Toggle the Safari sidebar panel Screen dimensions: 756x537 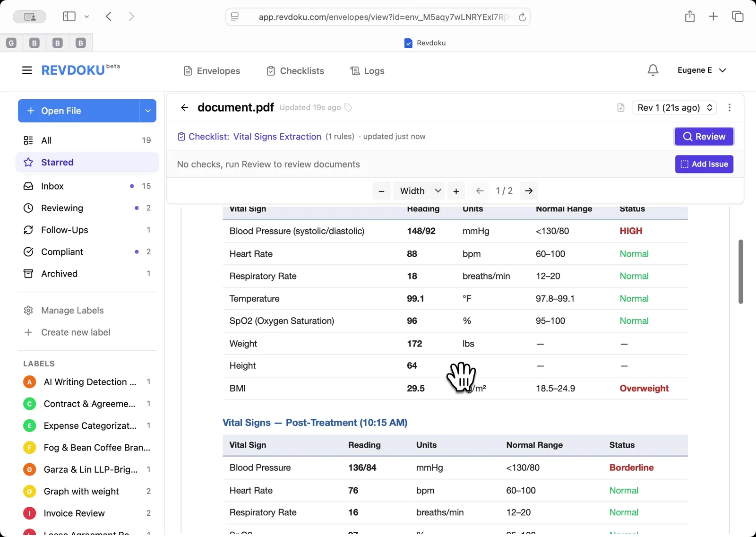[69, 17]
